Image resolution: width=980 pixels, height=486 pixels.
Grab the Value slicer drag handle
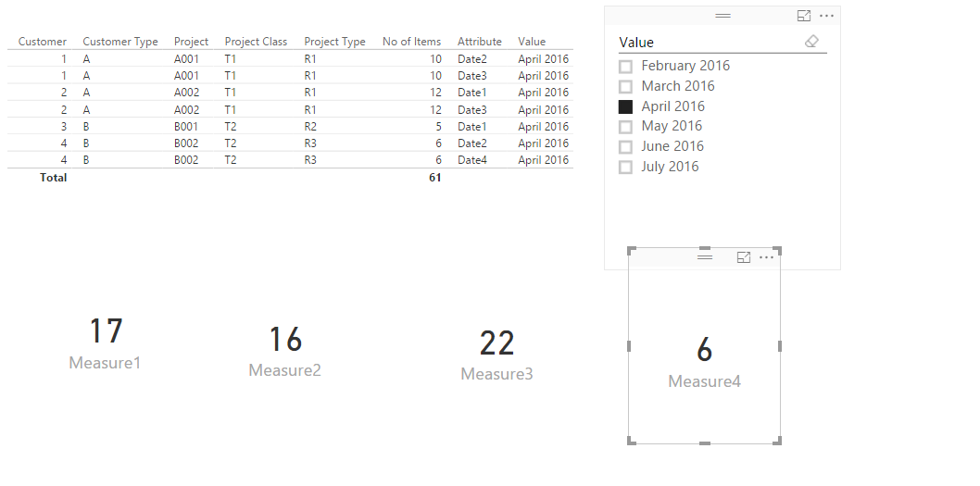point(722,16)
